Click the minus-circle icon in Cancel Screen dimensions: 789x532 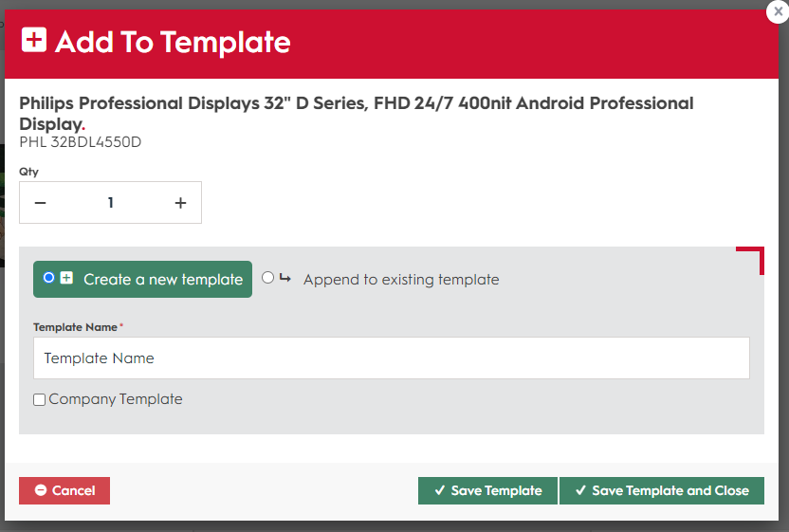[41, 490]
